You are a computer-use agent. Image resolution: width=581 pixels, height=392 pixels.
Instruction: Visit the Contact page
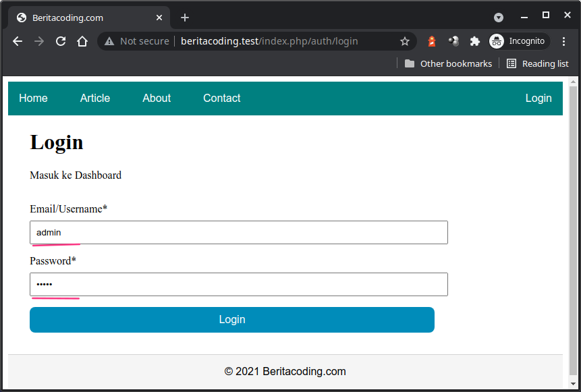[x=221, y=98]
